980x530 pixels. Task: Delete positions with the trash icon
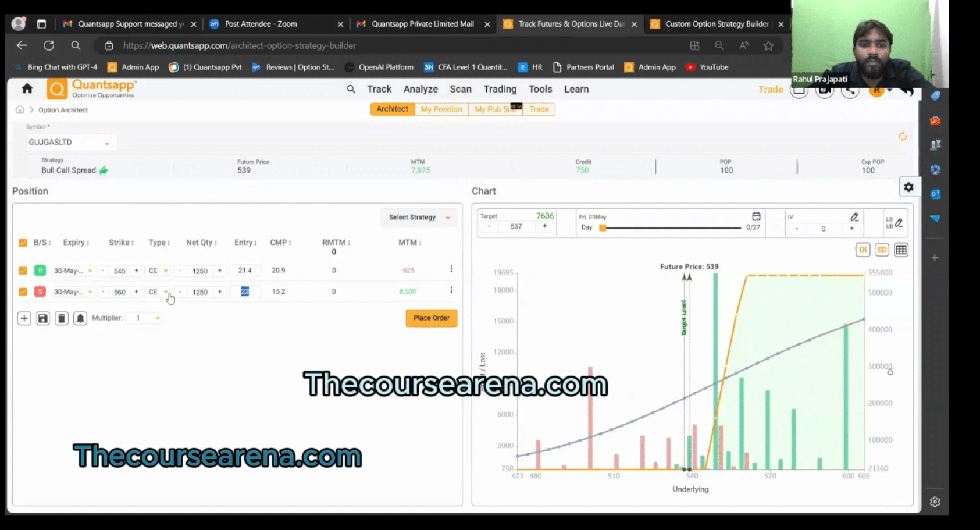[62, 318]
